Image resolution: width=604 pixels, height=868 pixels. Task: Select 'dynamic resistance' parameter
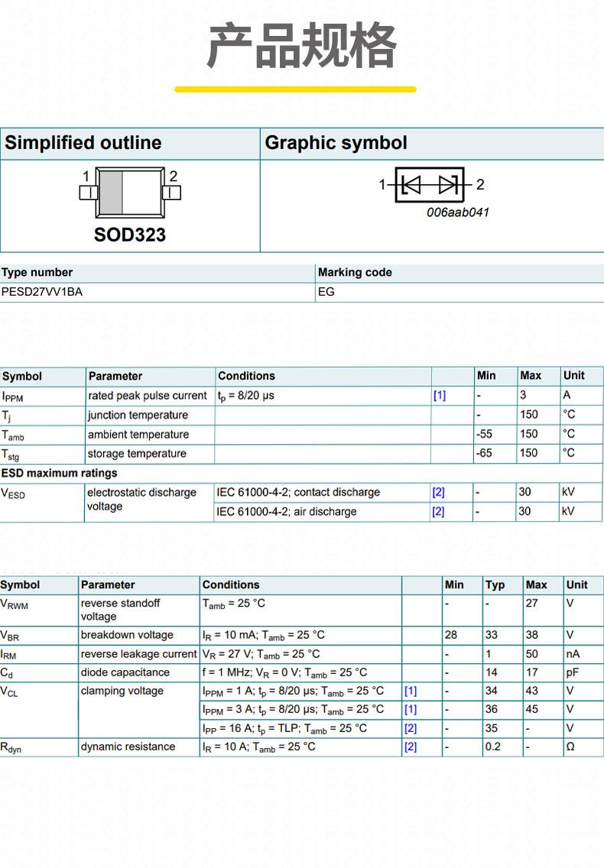tap(128, 747)
